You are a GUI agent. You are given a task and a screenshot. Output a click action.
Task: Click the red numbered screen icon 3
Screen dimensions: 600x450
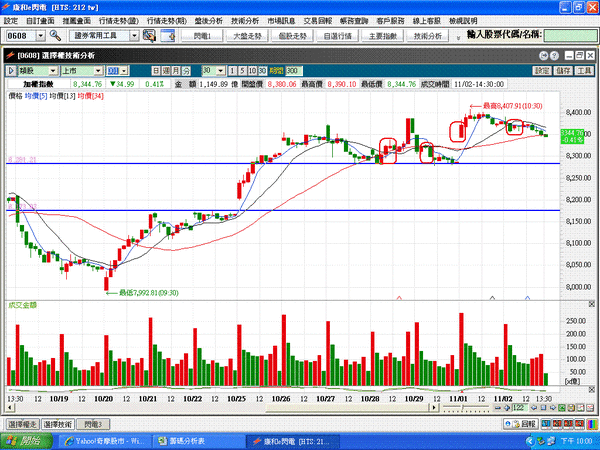pos(568,424)
